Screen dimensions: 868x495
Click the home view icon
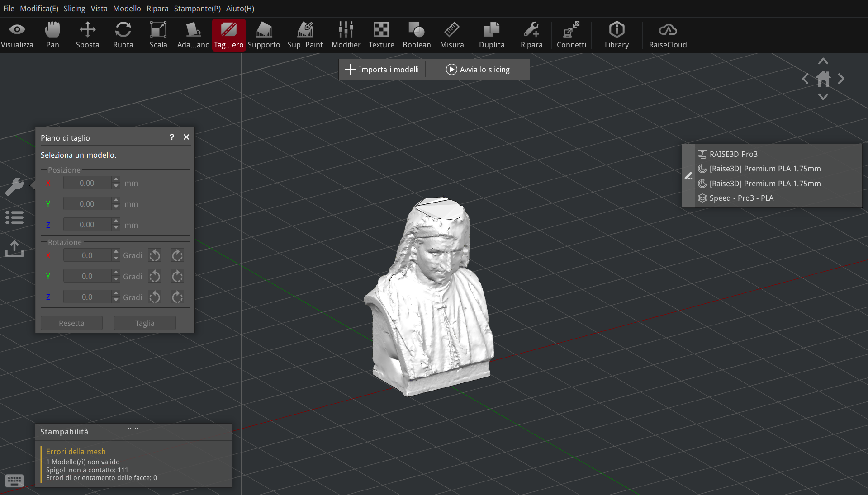[x=823, y=79]
